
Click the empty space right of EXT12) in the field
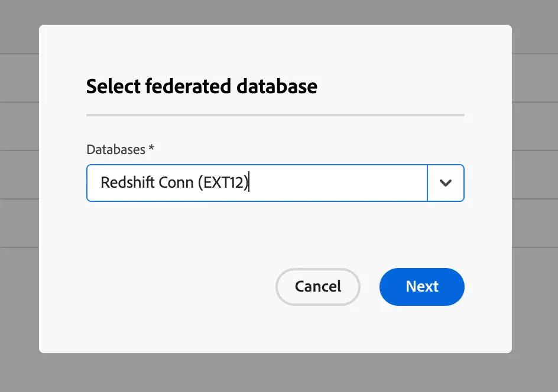point(338,183)
